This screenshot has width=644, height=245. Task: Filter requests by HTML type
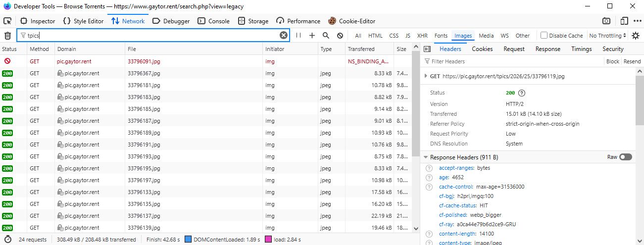(x=375, y=36)
